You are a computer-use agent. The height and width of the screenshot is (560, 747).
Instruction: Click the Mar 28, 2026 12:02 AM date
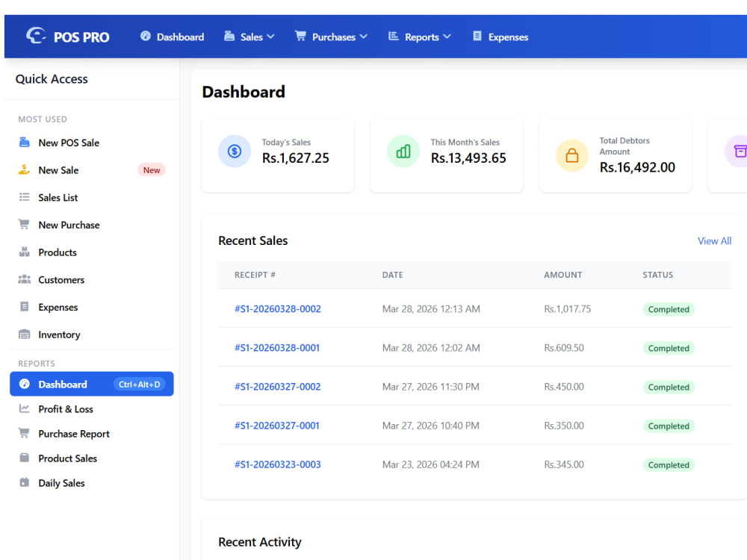point(431,348)
